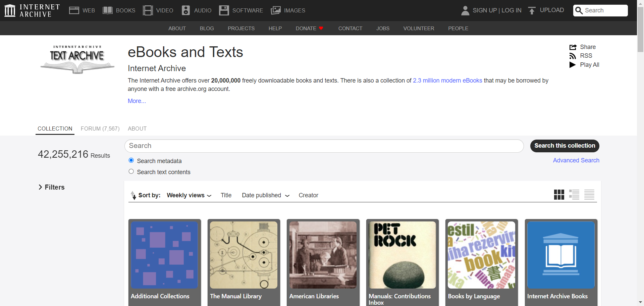Click the Share arrow icon
644x306 pixels.
(573, 47)
